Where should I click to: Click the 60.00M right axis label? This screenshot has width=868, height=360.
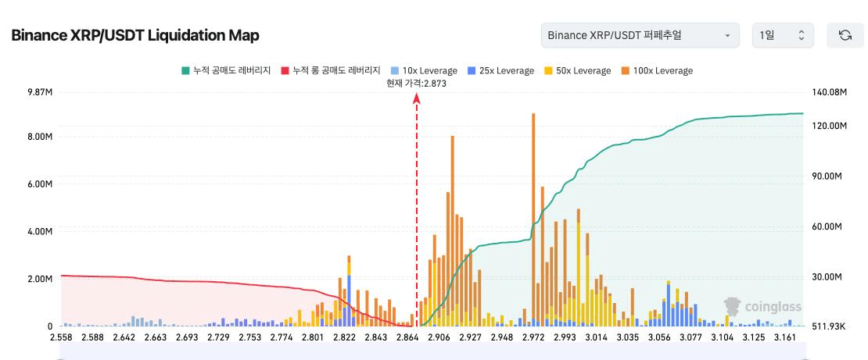(827, 226)
